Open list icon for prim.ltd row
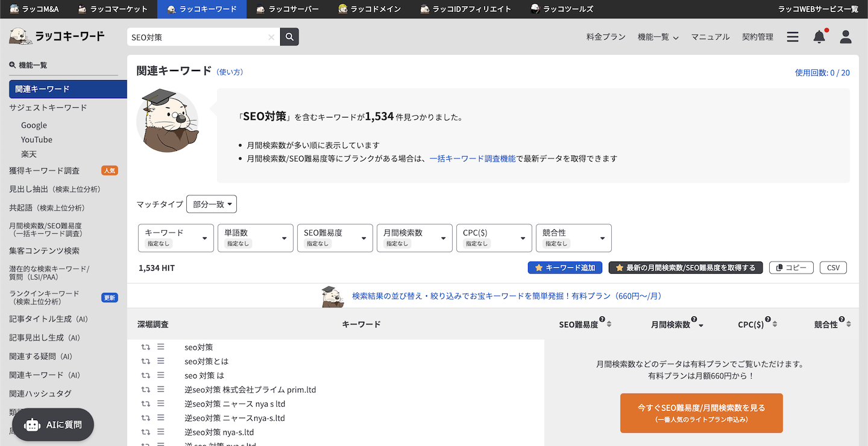The height and width of the screenshot is (446, 868). 161,389
